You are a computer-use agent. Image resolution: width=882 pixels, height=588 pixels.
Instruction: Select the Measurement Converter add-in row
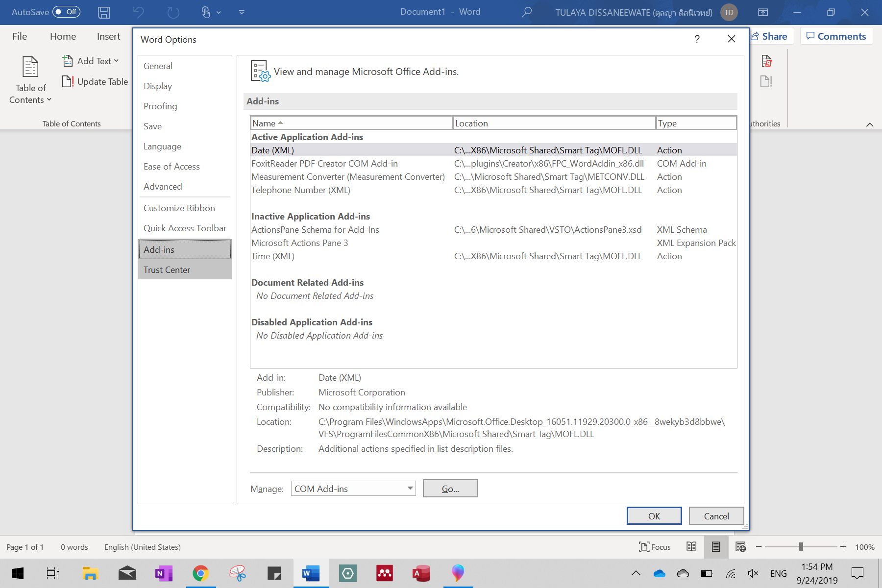point(493,177)
